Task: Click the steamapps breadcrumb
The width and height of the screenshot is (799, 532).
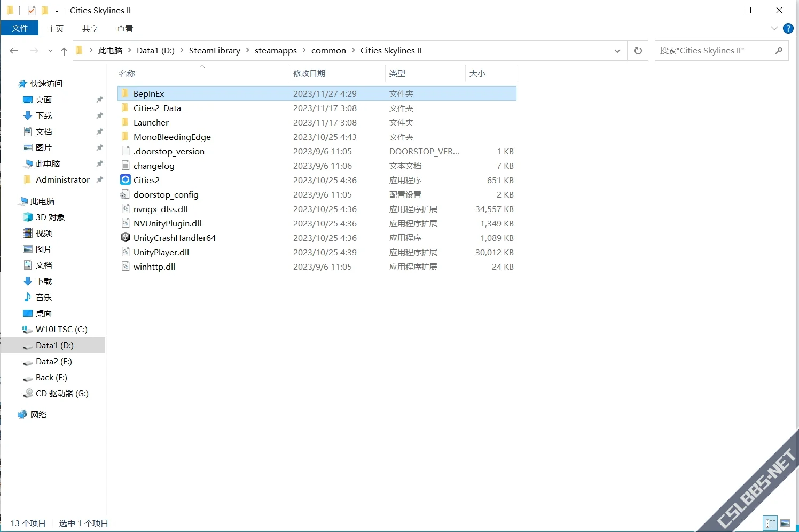Action: pos(276,51)
